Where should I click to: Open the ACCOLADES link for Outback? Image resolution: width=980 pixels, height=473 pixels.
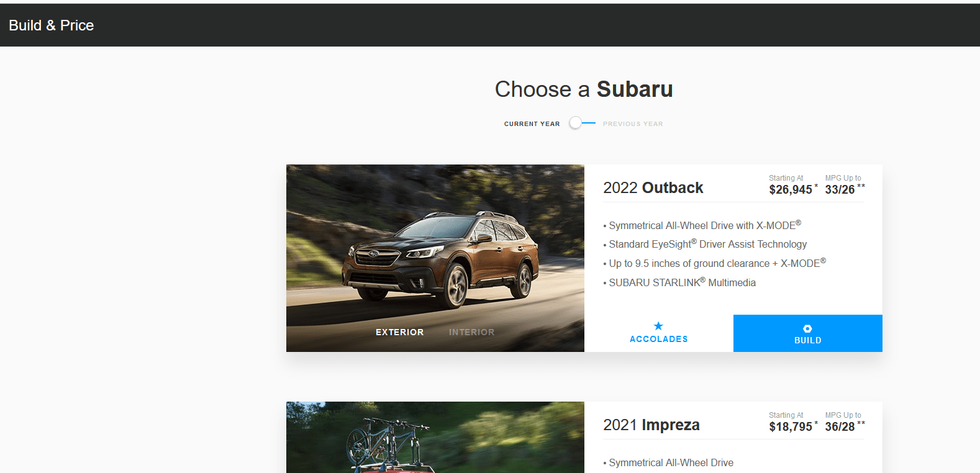pos(659,333)
